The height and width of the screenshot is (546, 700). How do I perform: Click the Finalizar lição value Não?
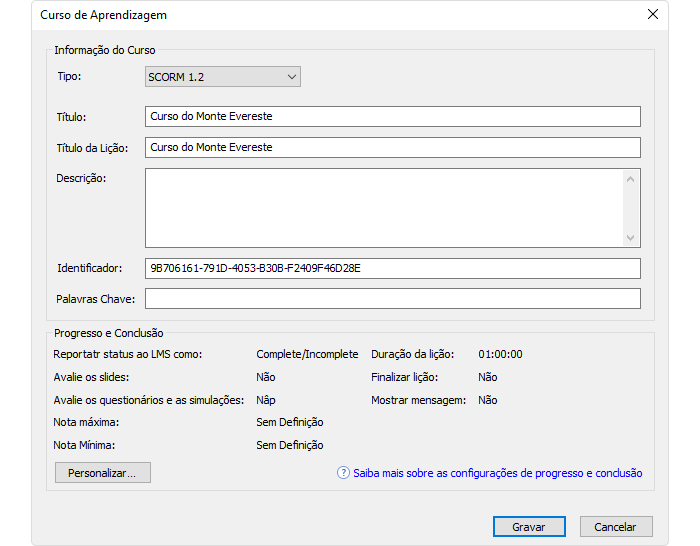[x=488, y=377]
